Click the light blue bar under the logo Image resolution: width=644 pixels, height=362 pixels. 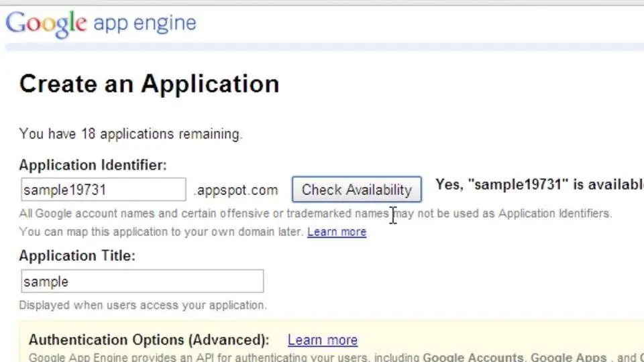tap(322, 47)
